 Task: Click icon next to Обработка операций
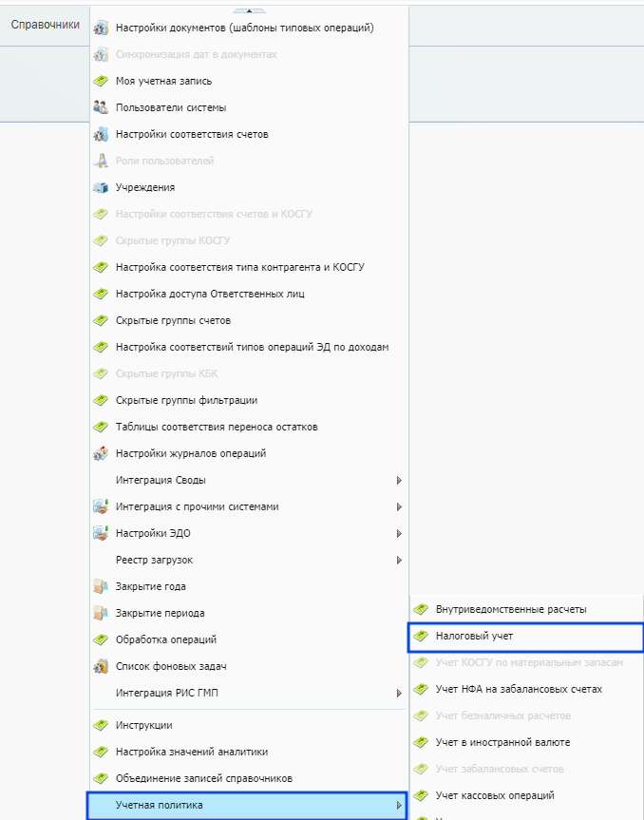pos(101,639)
